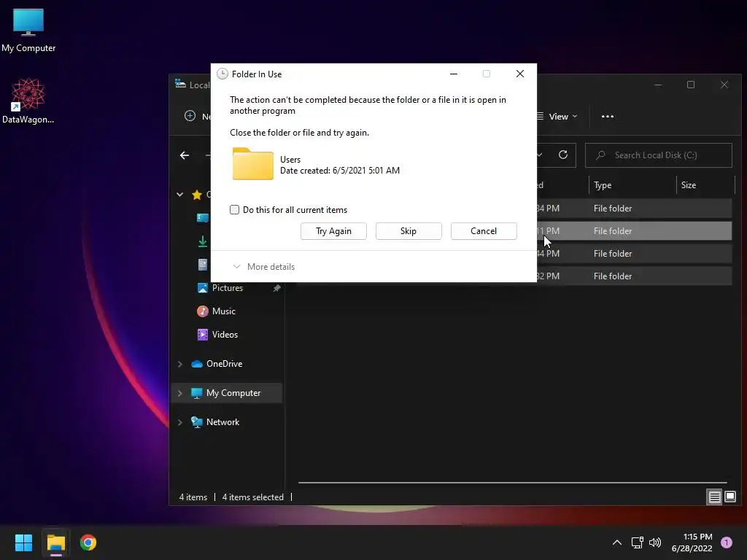This screenshot has height=560, width=747.
Task: Click the pin icon beside Pictures
Action: [276, 288]
